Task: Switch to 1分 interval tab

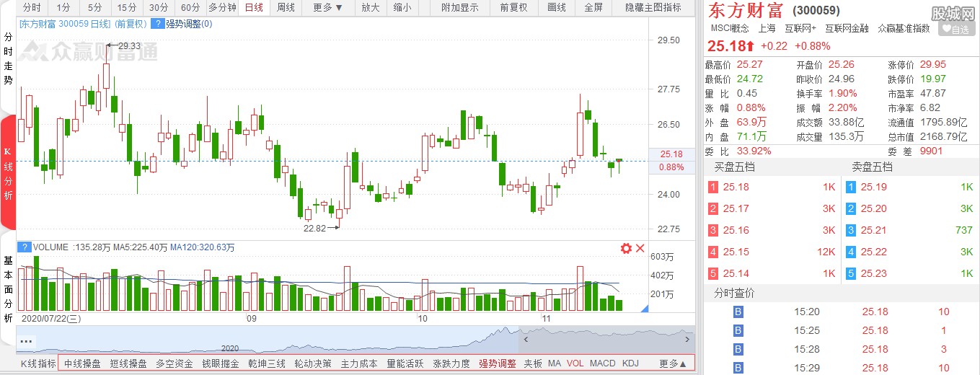Action: [63, 8]
